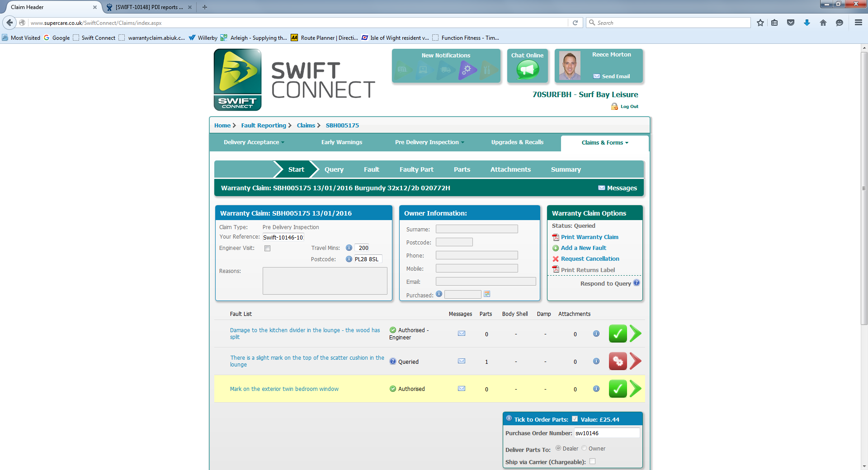This screenshot has width=868, height=470.
Task: Bookmark this page with the star icon
Action: pos(760,23)
